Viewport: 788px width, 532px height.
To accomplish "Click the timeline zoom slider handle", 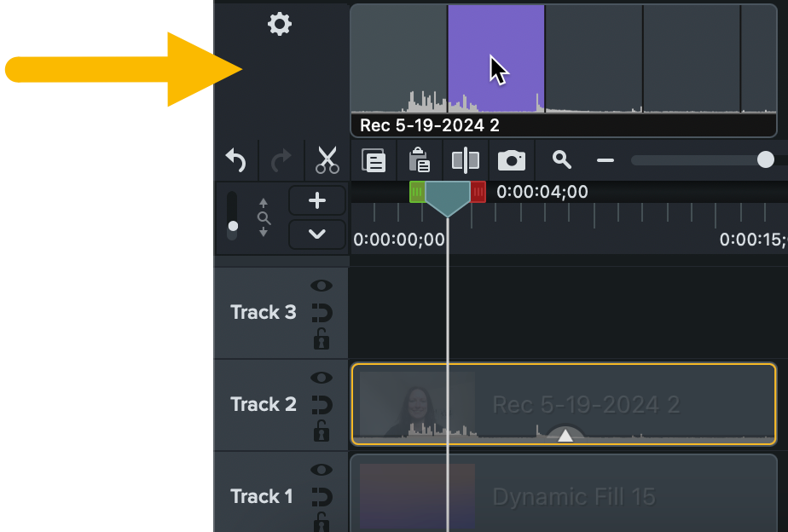I will coord(765,159).
